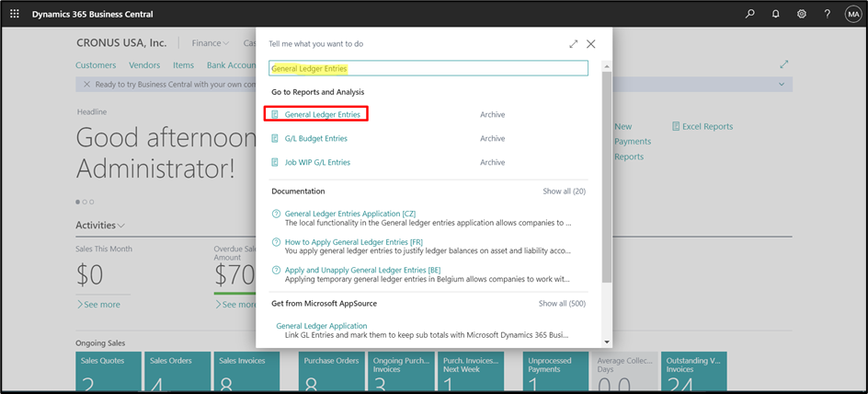The width and height of the screenshot is (868, 394).
Task: Open the Sales Invoices tile
Action: pyautogui.click(x=247, y=373)
